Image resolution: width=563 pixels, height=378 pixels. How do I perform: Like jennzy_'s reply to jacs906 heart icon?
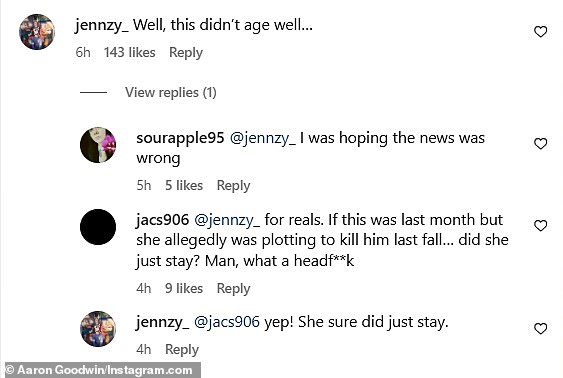540,328
